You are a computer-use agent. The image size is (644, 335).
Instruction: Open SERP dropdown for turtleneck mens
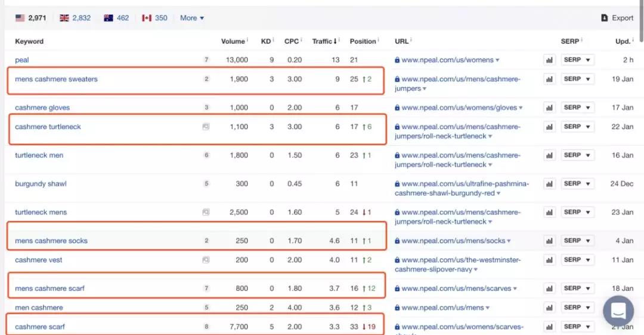click(x=577, y=212)
